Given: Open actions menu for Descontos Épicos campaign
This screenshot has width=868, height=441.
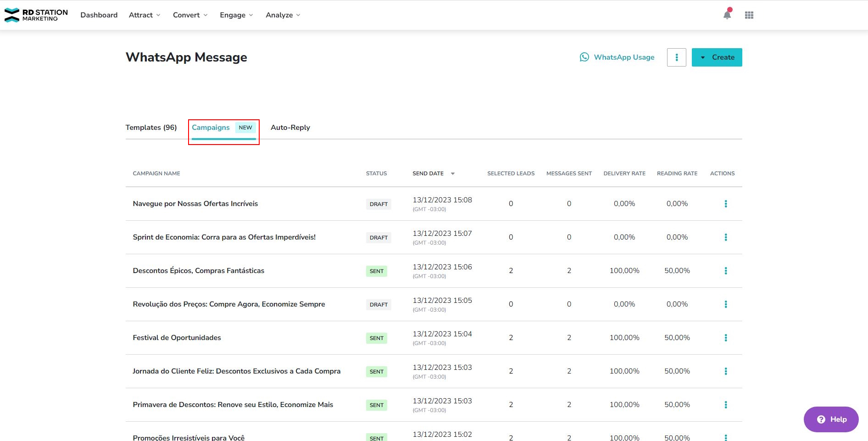Looking at the screenshot, I should (x=725, y=271).
